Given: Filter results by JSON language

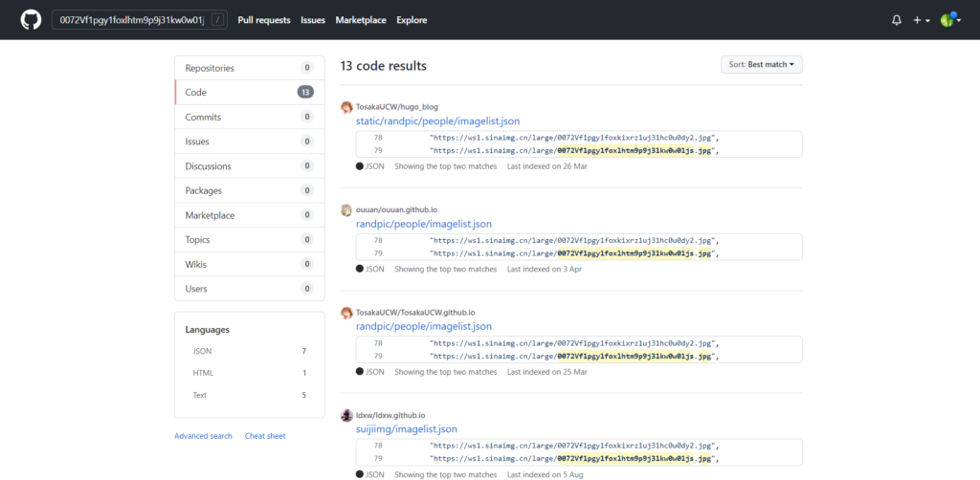Looking at the screenshot, I should tap(250, 352).
